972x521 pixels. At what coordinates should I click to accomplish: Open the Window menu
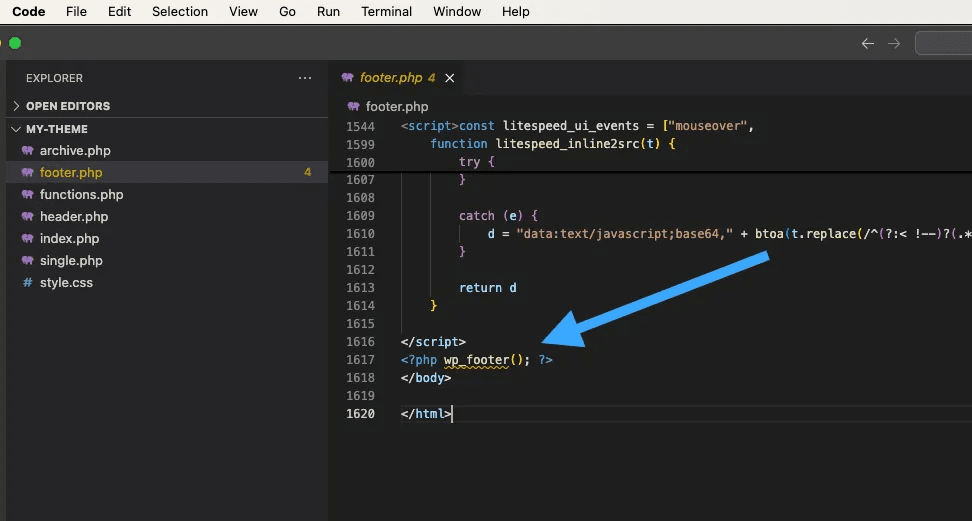pos(457,12)
